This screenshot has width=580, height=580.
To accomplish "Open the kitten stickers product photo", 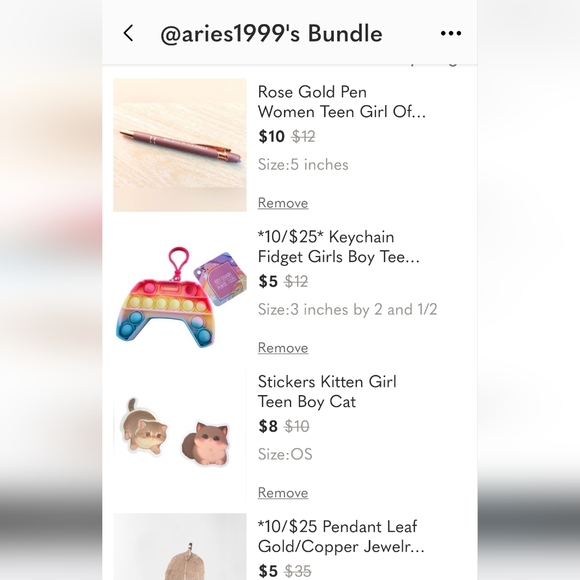I will point(180,435).
